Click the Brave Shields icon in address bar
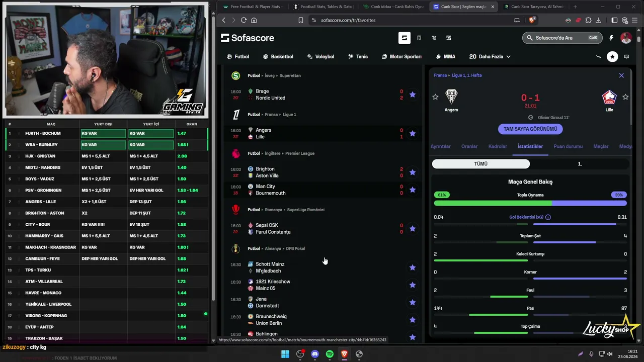 pos(532,20)
